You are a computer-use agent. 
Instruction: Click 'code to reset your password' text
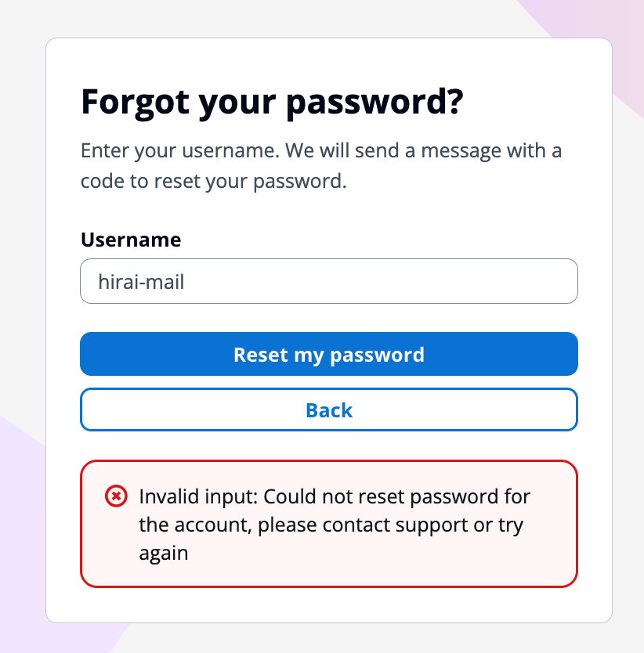[213, 182]
